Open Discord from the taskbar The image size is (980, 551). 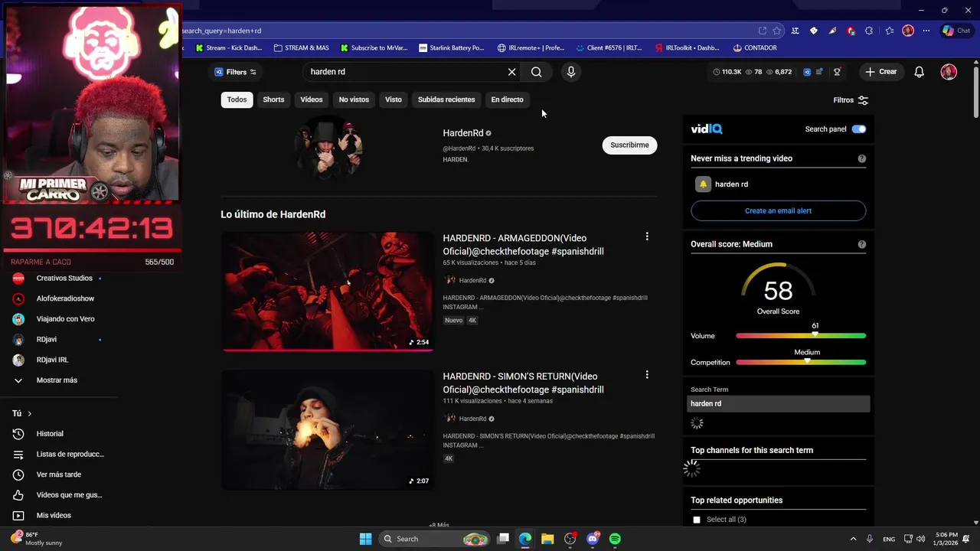593,539
